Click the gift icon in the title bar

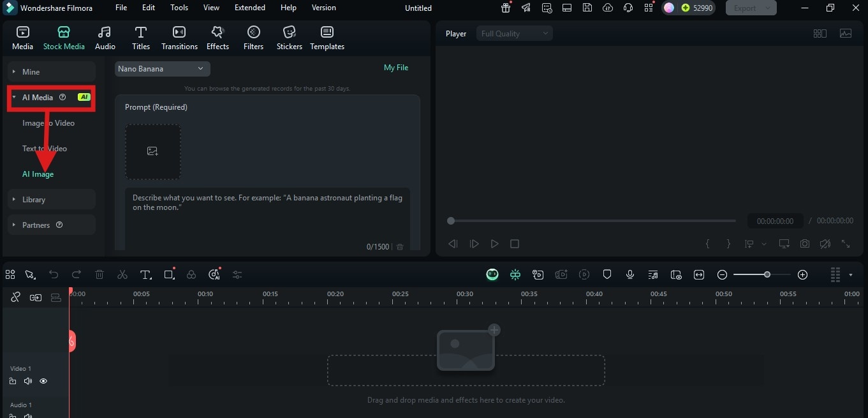point(505,8)
